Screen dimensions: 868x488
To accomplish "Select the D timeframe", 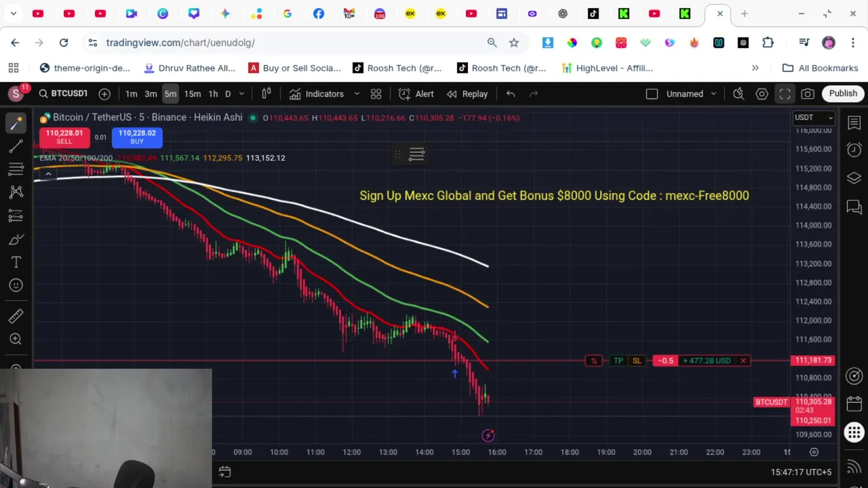I will click(x=228, y=94).
